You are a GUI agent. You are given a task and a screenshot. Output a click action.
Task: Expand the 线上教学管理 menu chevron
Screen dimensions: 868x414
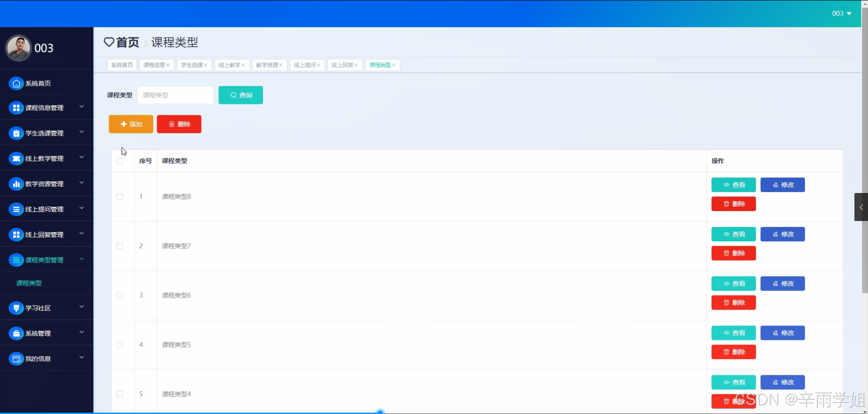point(82,157)
